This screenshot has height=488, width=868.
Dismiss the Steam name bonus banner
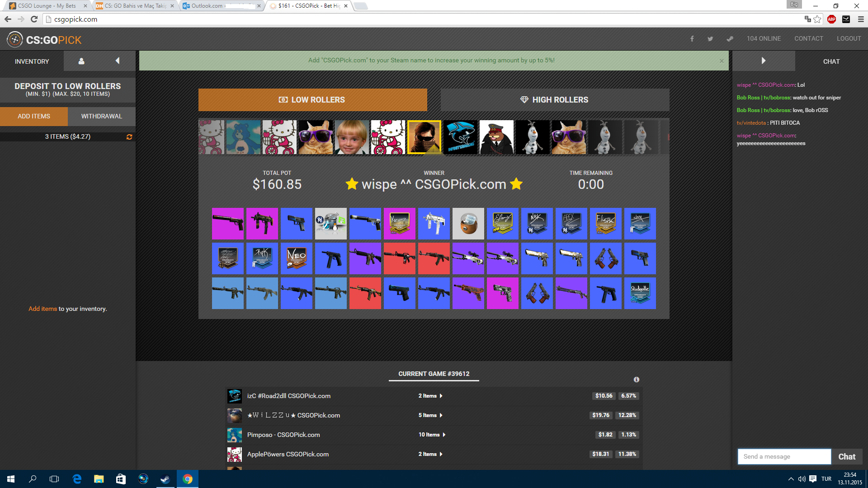click(x=722, y=61)
